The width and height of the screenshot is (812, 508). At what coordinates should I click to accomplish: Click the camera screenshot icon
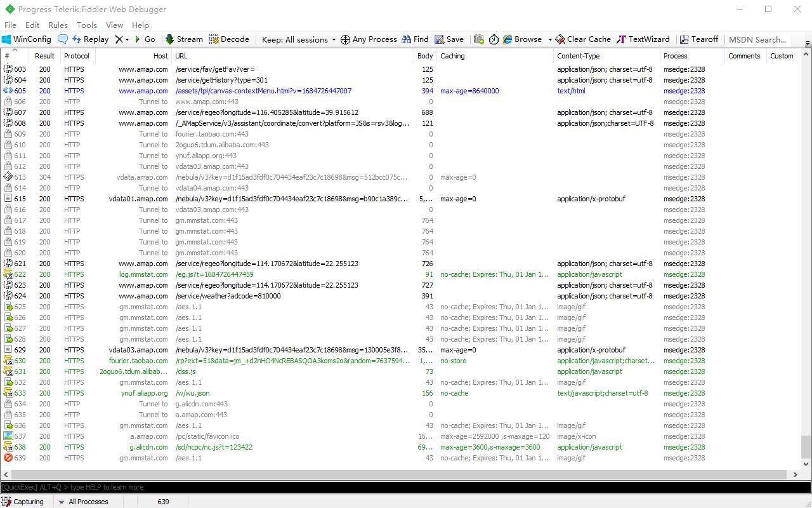coord(479,39)
